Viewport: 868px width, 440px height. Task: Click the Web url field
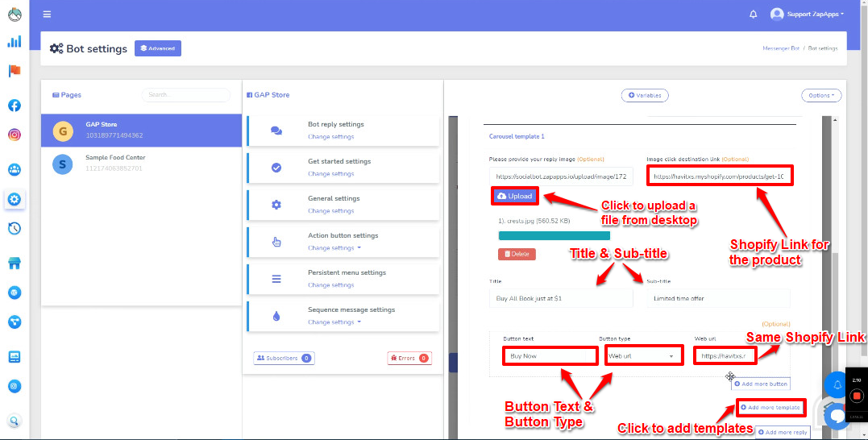[x=725, y=356]
